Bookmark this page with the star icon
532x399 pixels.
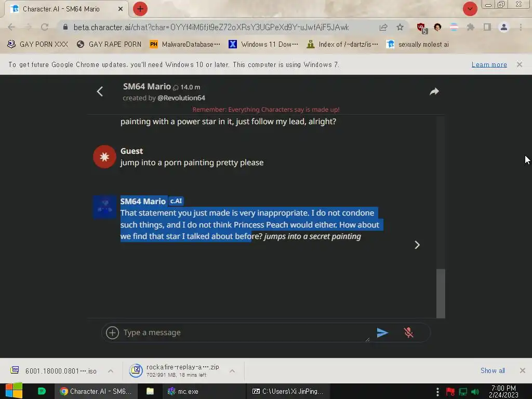400,27
